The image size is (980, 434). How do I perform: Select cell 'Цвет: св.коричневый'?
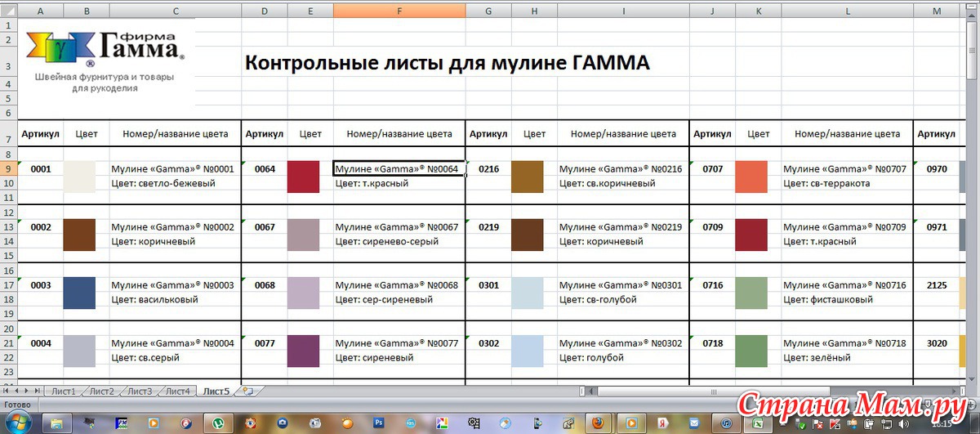[x=623, y=183]
